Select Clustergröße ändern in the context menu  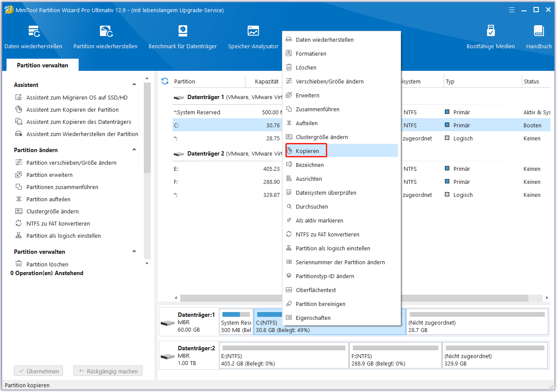[x=341, y=137]
